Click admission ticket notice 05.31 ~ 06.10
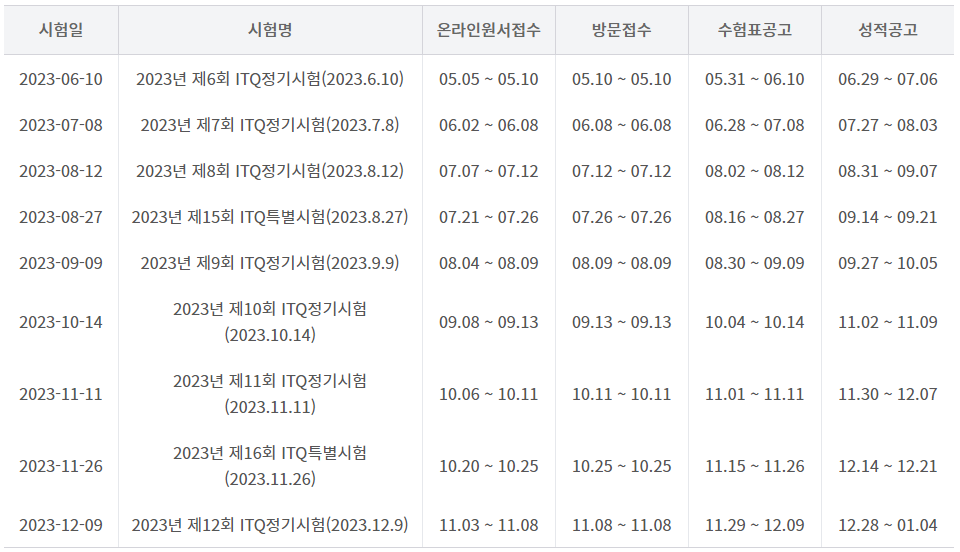Image resolution: width=960 pixels, height=552 pixels. (755, 80)
